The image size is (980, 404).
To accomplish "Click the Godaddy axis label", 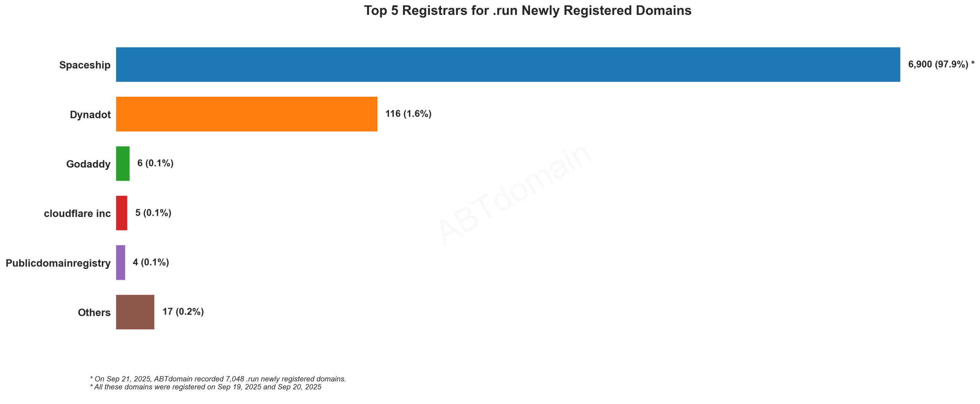I will click(x=88, y=164).
